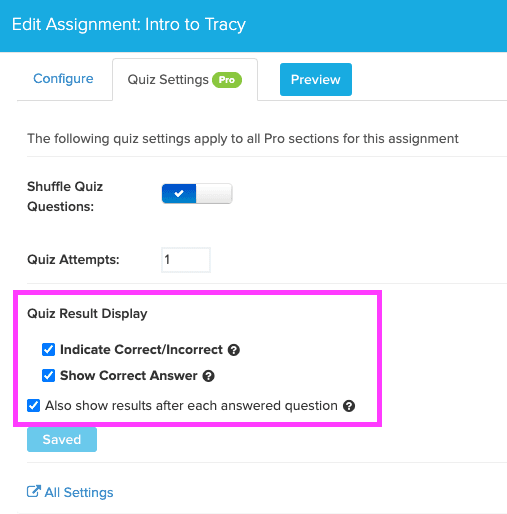Click the Saved button

(x=62, y=440)
